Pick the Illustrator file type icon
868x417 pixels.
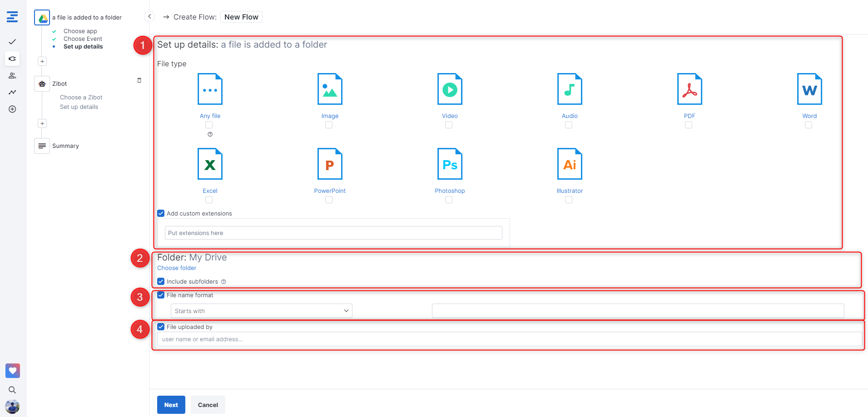(569, 164)
